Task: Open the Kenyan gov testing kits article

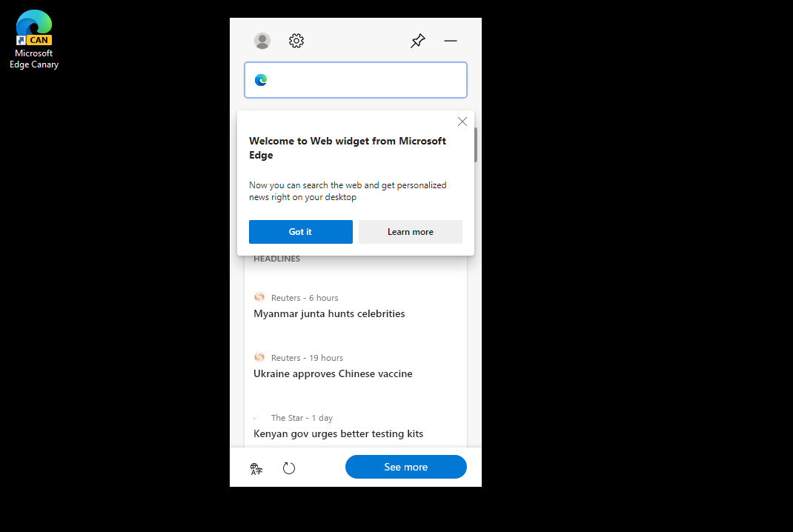Action: (x=338, y=433)
